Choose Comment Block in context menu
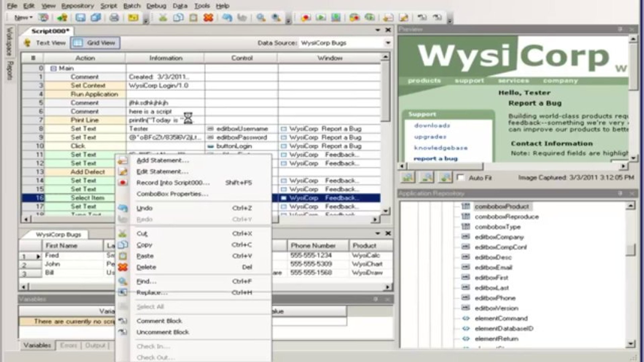 coord(159,321)
